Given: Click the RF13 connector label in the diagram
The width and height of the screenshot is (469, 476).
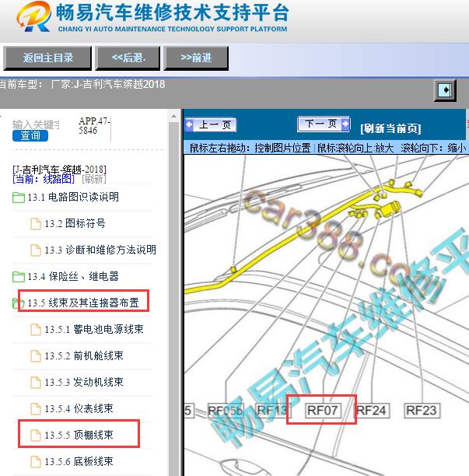Looking at the screenshot, I should point(273,411).
